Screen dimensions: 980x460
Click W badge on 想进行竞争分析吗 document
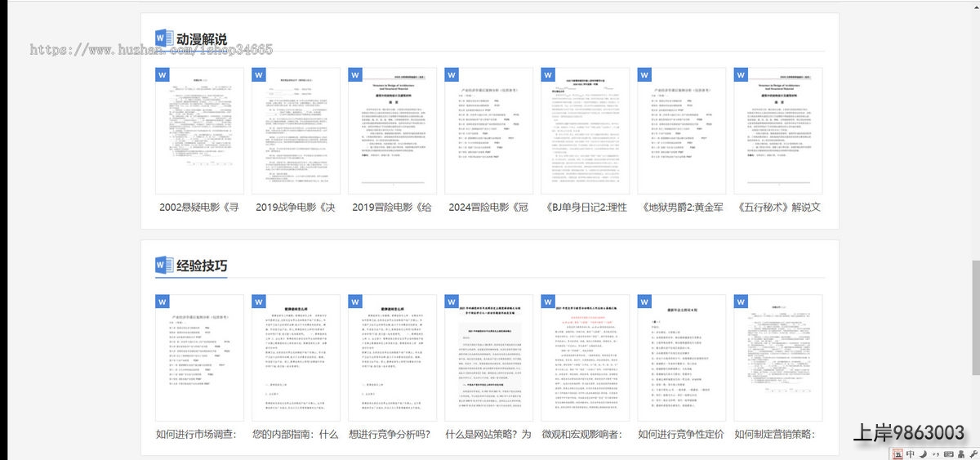pos(354,302)
